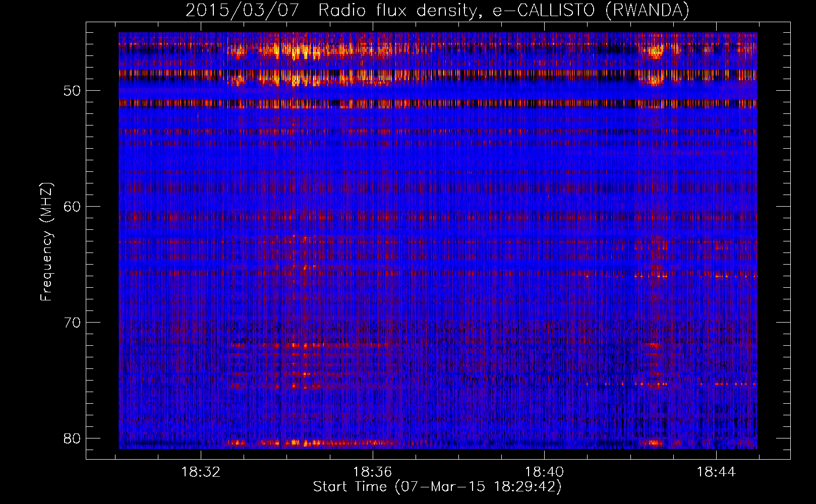Click the 'Start Time (07-Mar-15 18:29:42)' axis label

pyautogui.click(x=437, y=487)
